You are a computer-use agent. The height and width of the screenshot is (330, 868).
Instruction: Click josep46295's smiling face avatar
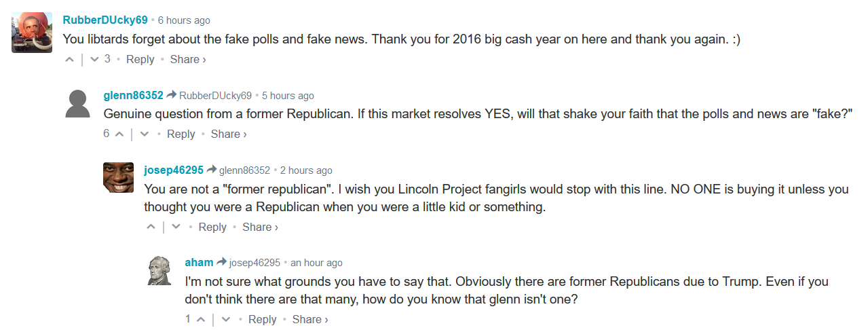118,178
